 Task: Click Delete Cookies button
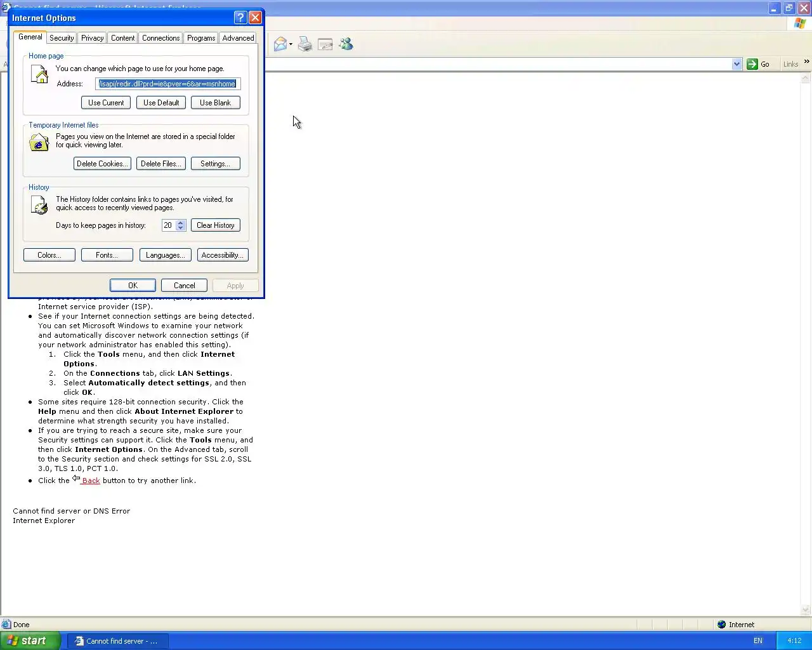102,164
